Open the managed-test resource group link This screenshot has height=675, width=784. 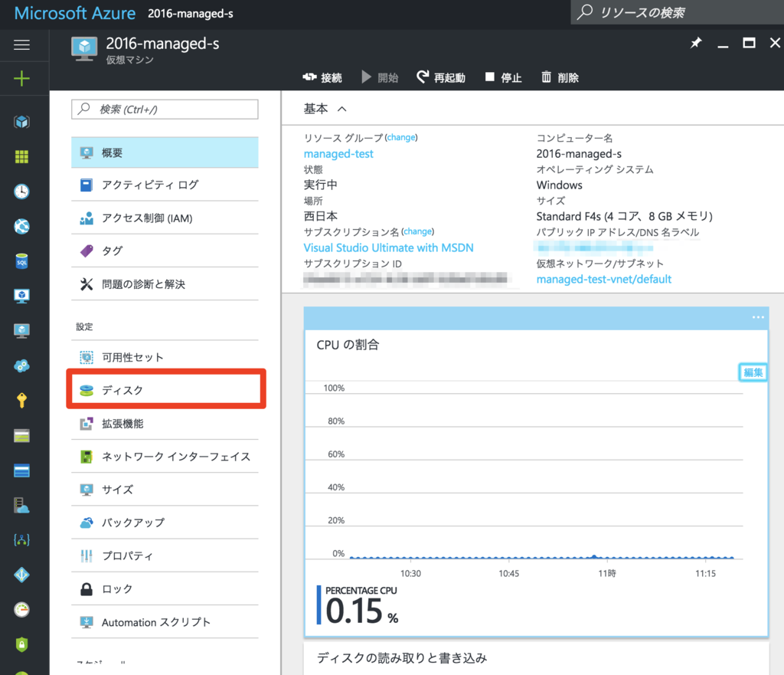pos(338,154)
